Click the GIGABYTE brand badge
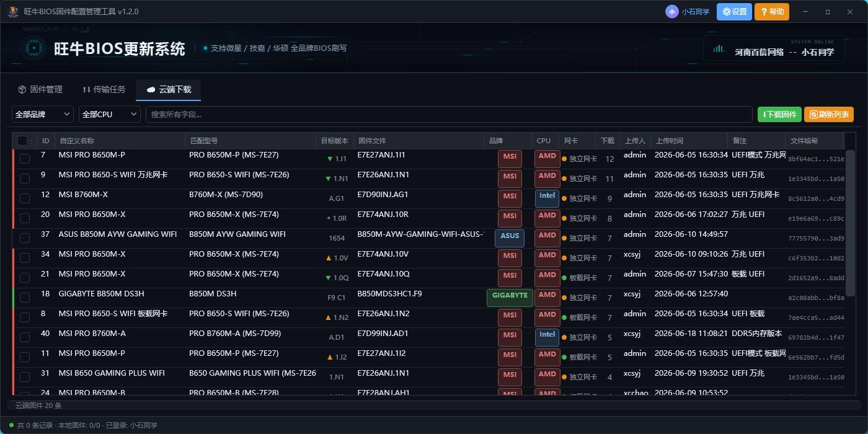Screen dimensions: 868x434 510,298
